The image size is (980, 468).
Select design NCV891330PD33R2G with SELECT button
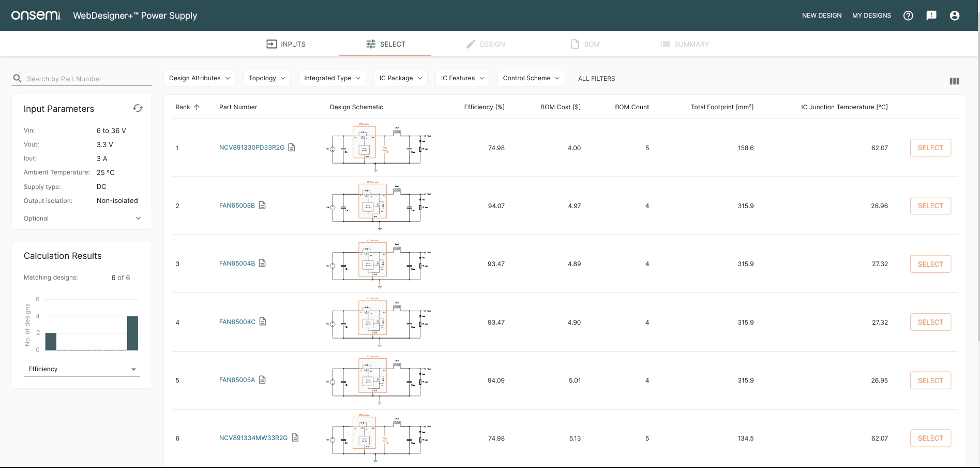(930, 148)
